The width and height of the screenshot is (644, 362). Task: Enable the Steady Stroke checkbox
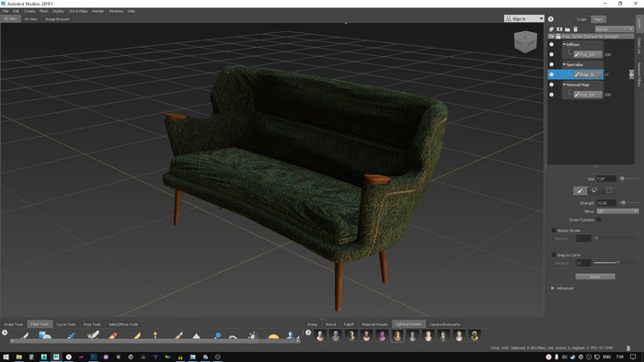(554, 231)
